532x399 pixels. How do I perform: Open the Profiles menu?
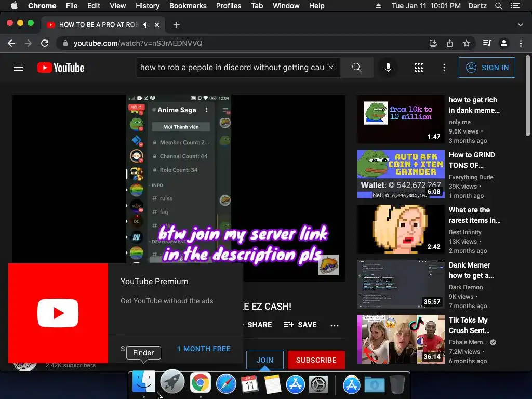point(229,6)
